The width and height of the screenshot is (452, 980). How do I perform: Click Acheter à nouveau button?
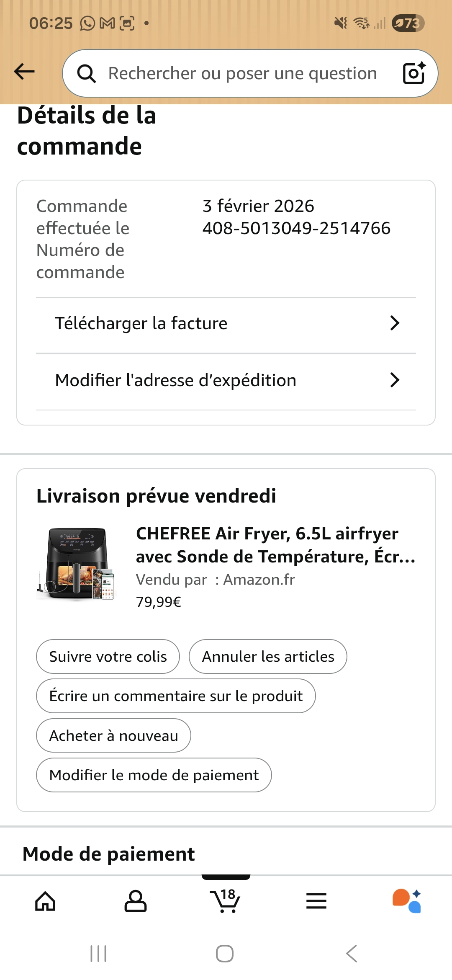pos(113,735)
